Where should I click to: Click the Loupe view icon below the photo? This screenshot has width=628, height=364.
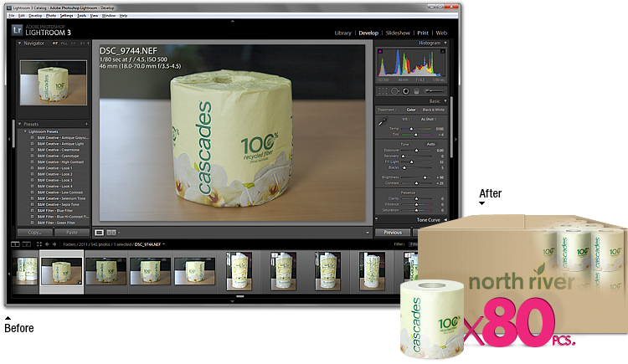99,232
